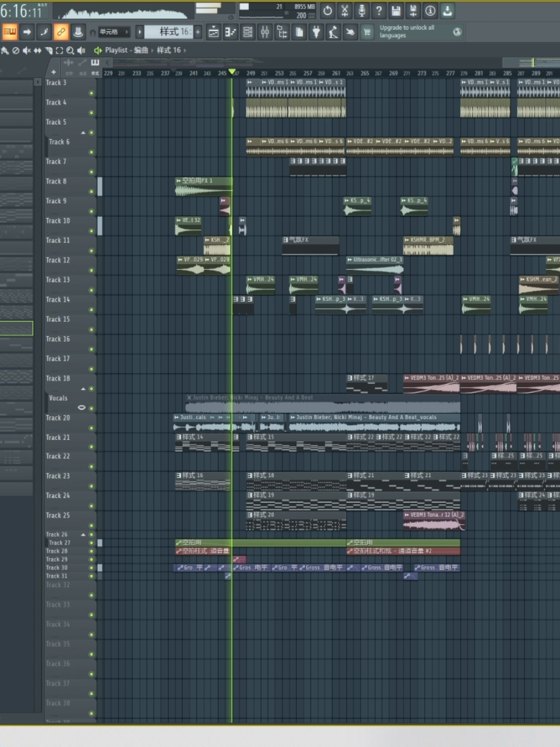Click the stamp tool icon

click(x=78, y=32)
